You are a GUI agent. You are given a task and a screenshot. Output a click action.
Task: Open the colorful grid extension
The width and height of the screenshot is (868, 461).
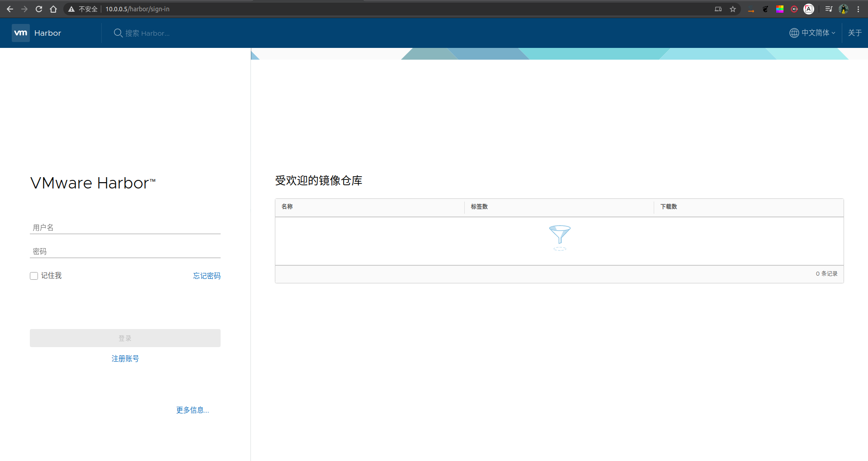click(x=780, y=9)
